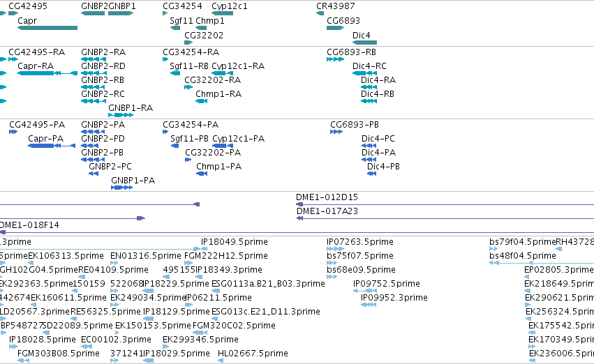The width and height of the screenshot is (594, 364).
Task: Open the IP18049.5prime EST label
Action: click(235, 242)
